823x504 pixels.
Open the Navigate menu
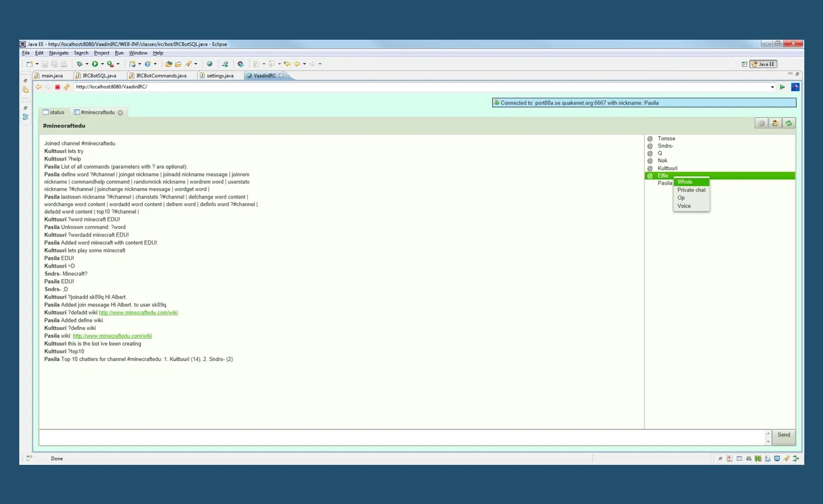pyautogui.click(x=58, y=53)
